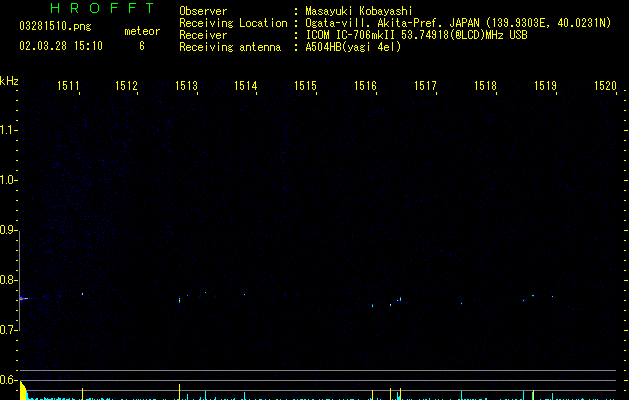
Task: Click frequency axis label 0.8
Action: click(x=8, y=280)
